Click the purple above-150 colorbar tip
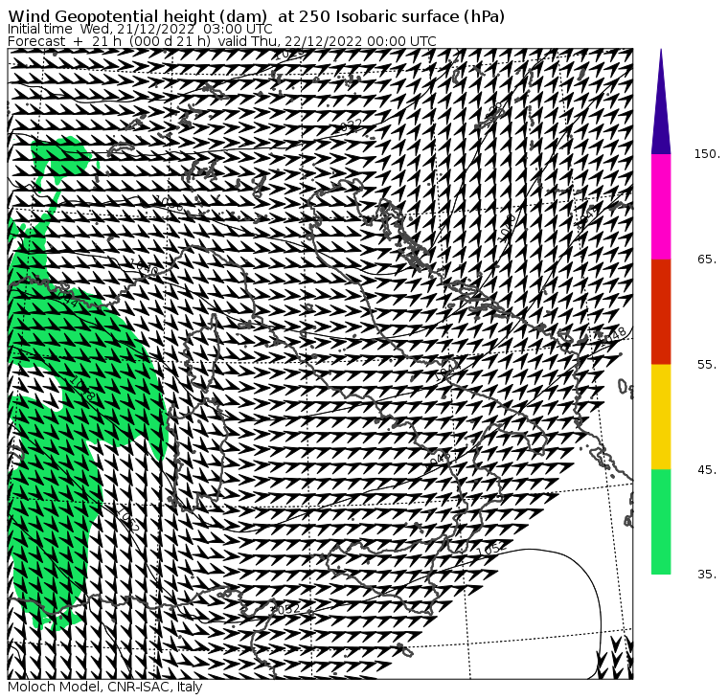Image resolution: width=728 pixels, height=700 pixels. click(x=661, y=102)
